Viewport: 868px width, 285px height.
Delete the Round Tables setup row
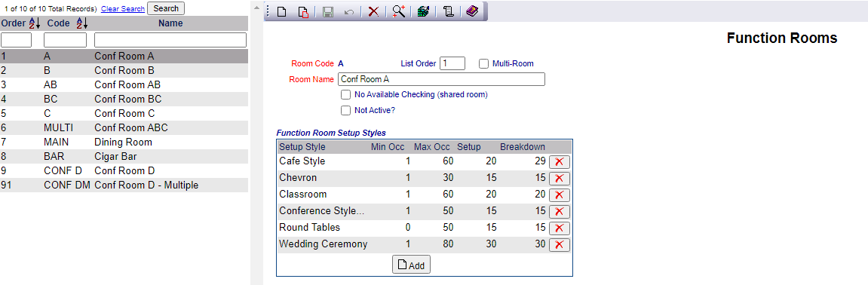point(559,228)
